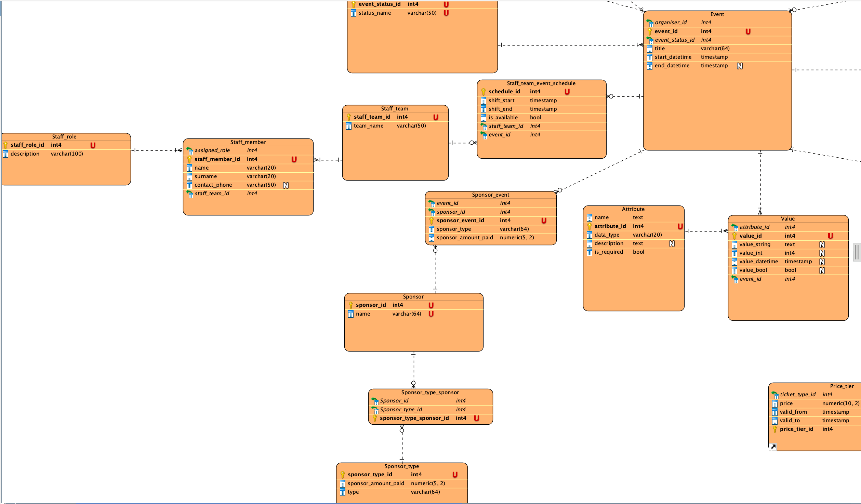Select the Sponsor_event entity header
This screenshot has width=861, height=504.
(491, 195)
